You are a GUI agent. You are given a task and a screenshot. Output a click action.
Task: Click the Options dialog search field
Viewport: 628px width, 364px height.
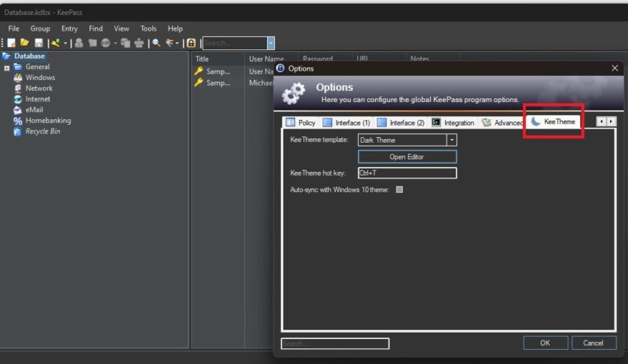coord(335,344)
